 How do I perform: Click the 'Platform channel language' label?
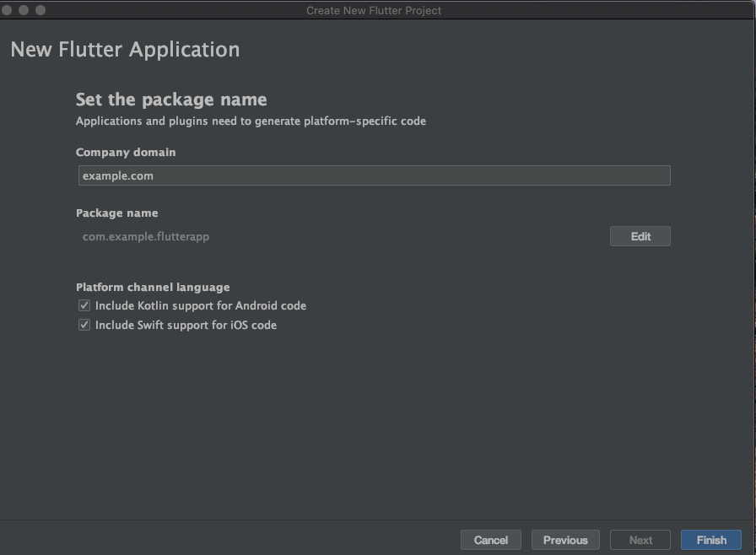pos(153,287)
